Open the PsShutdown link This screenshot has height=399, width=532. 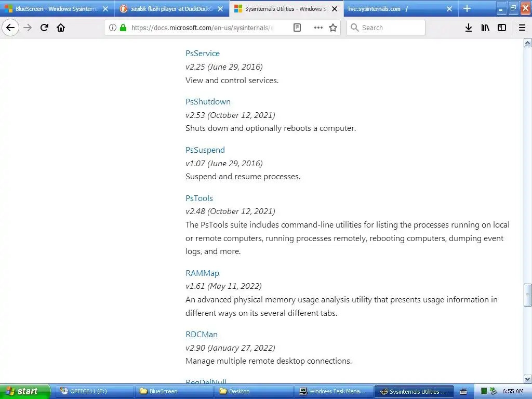click(208, 101)
